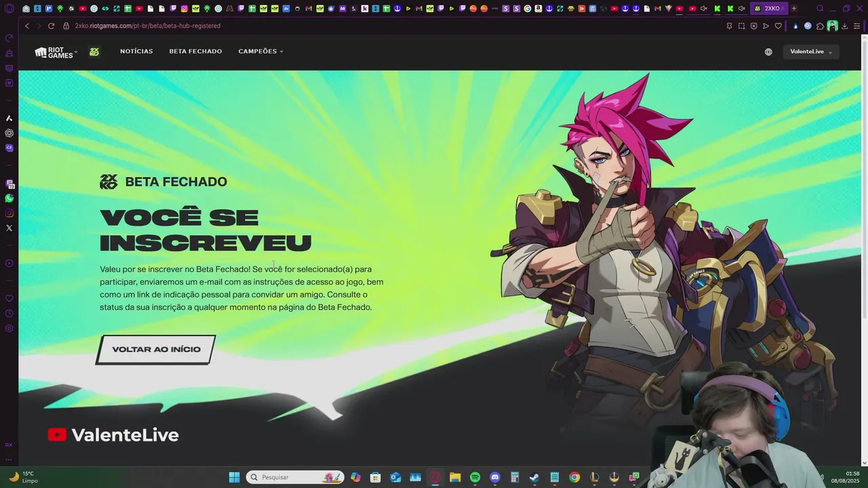Open Steam from the taskbar
The width and height of the screenshot is (868, 488).
(534, 477)
